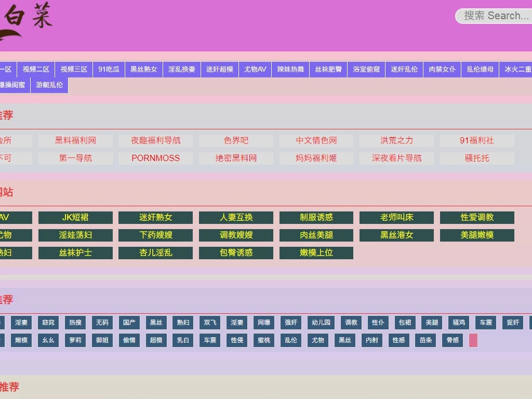Open the 深夜看片导航 link
Viewport: 532px width, 399px height.
396,158
